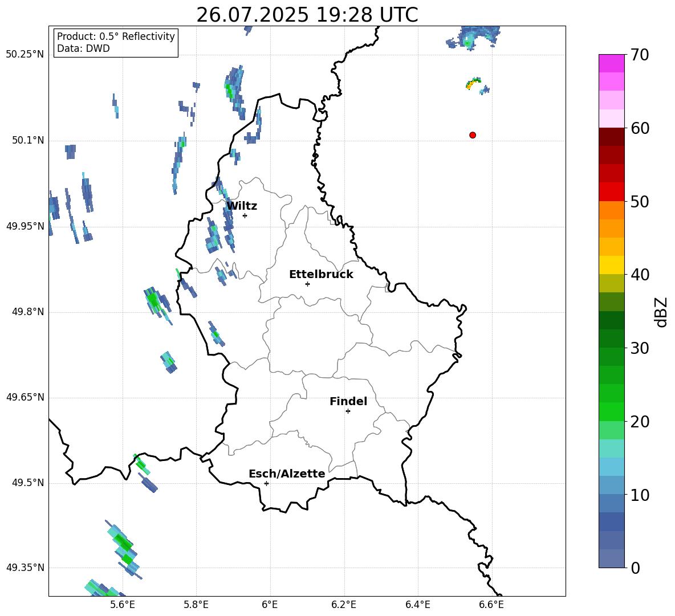Click the 10 tick label on colorbar
Viewport: 675px width, 616px height.
[640, 495]
